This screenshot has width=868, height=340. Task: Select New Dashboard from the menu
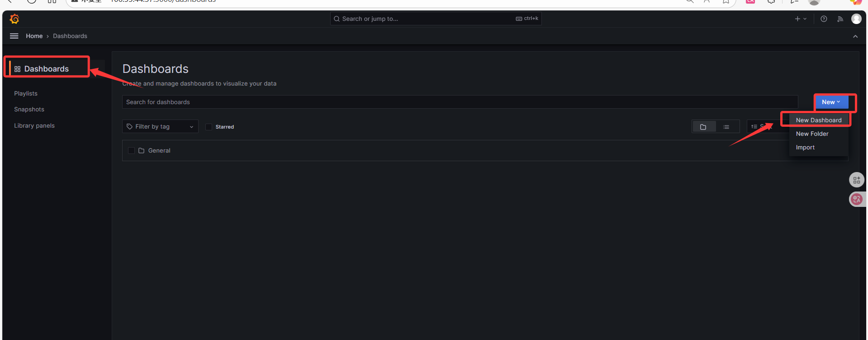(818, 120)
